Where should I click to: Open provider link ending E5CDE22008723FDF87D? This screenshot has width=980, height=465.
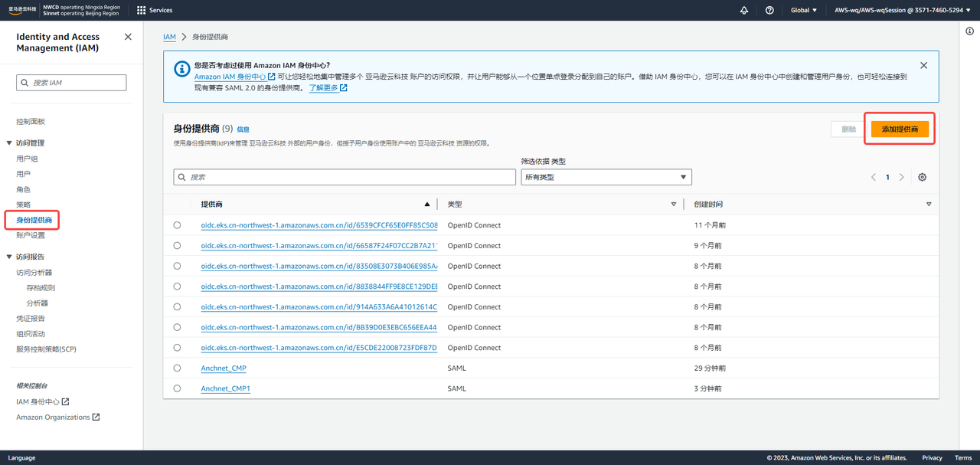point(319,348)
